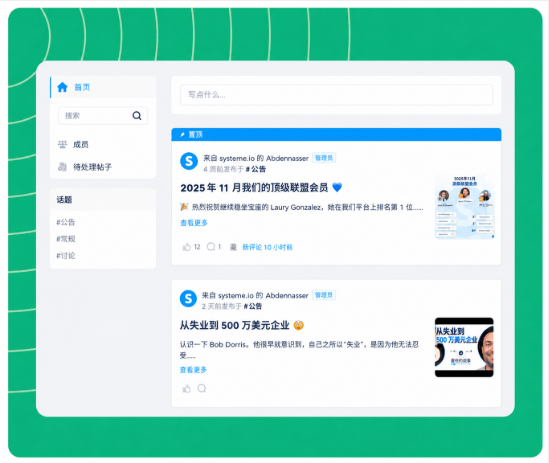Image resolution: width=549 pixels, height=463 pixels.
Task: Click the 成员 members icon
Action: tap(62, 144)
